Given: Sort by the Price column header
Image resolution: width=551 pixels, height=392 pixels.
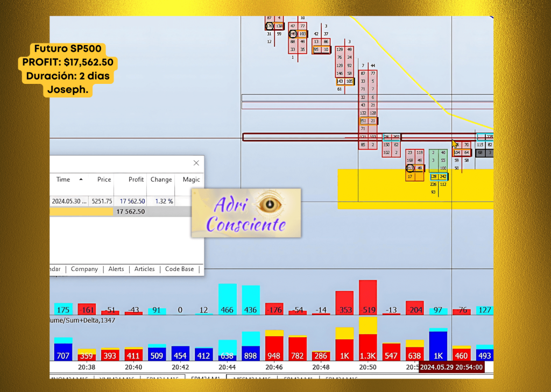Looking at the screenshot, I should coord(104,180).
